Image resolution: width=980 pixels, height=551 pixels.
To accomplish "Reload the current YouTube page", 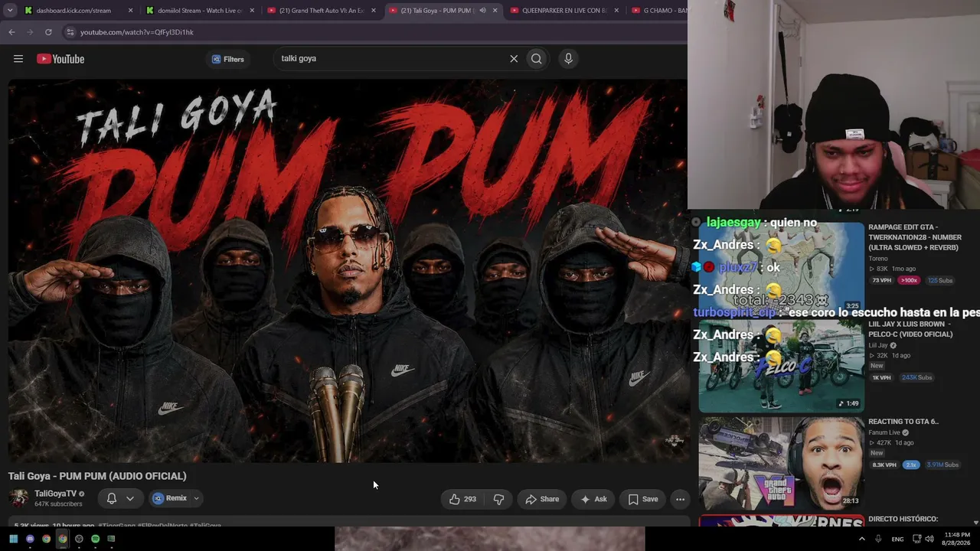I will pyautogui.click(x=48, y=32).
